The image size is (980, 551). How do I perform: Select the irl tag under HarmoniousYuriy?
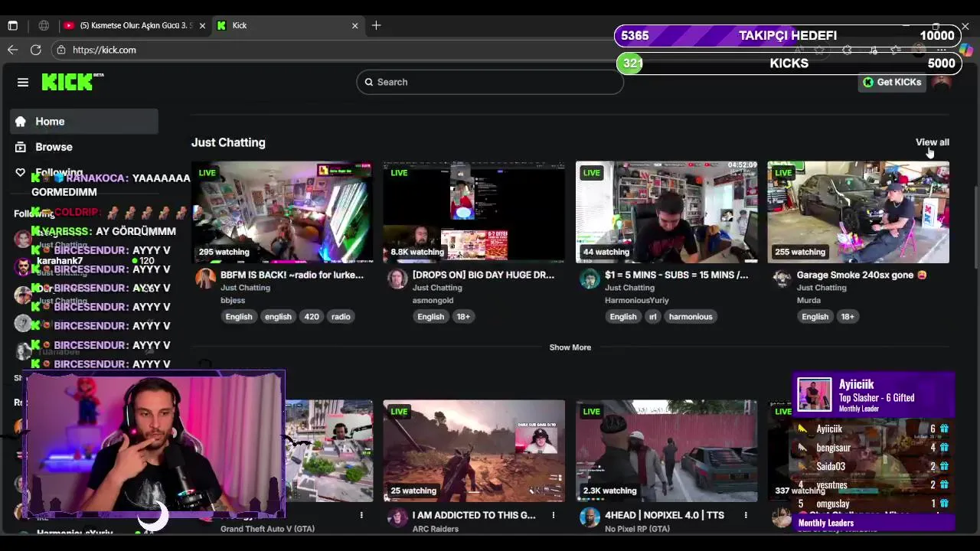(x=653, y=317)
